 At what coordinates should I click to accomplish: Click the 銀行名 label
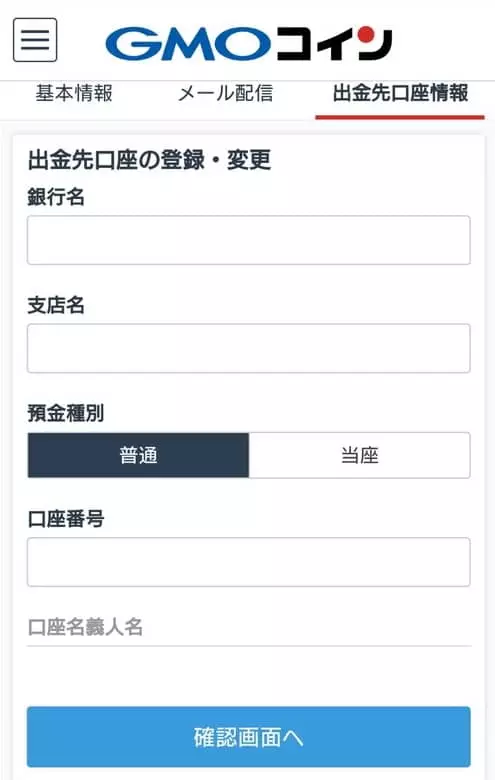point(56,197)
